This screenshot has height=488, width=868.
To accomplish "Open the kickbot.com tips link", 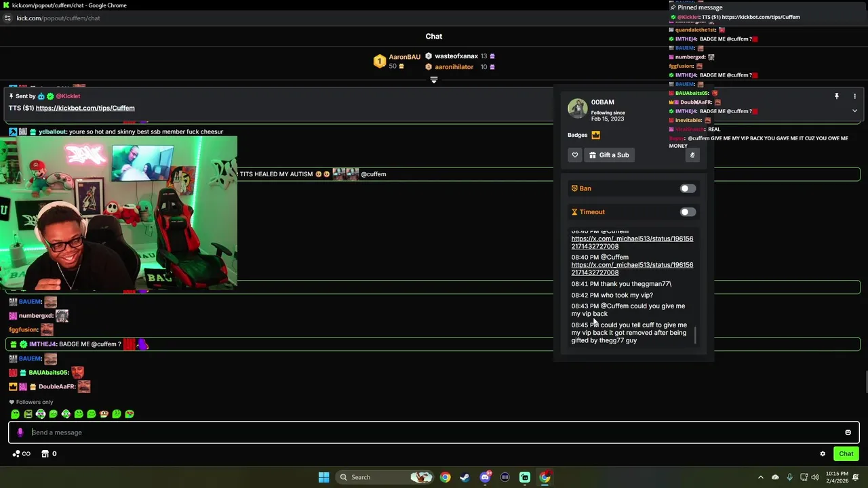I will [x=85, y=108].
